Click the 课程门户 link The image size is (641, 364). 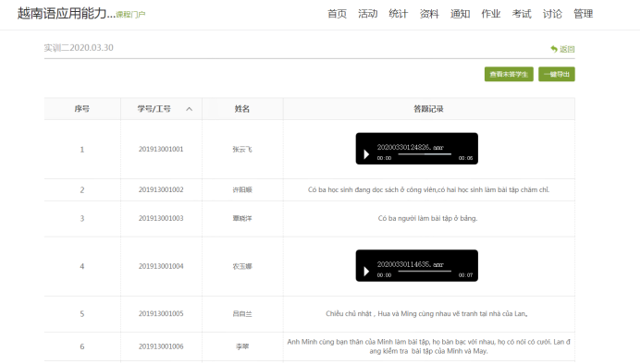pyautogui.click(x=130, y=15)
